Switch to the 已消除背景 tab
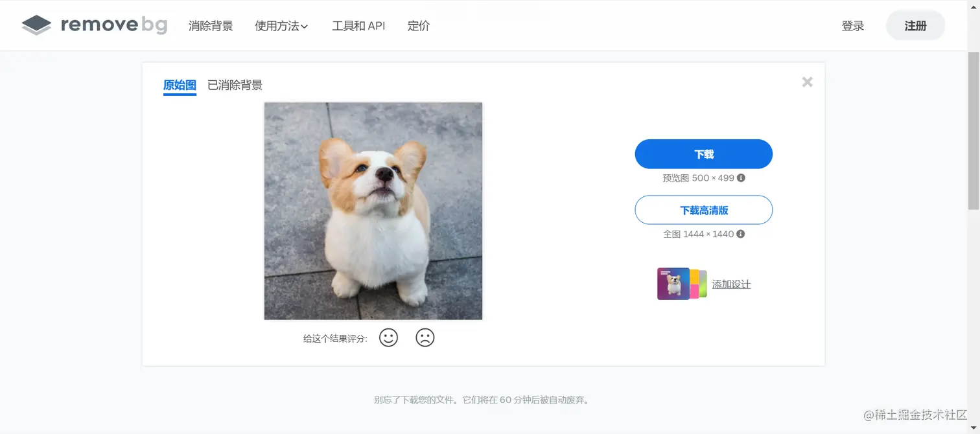Image resolution: width=980 pixels, height=434 pixels. pos(235,85)
